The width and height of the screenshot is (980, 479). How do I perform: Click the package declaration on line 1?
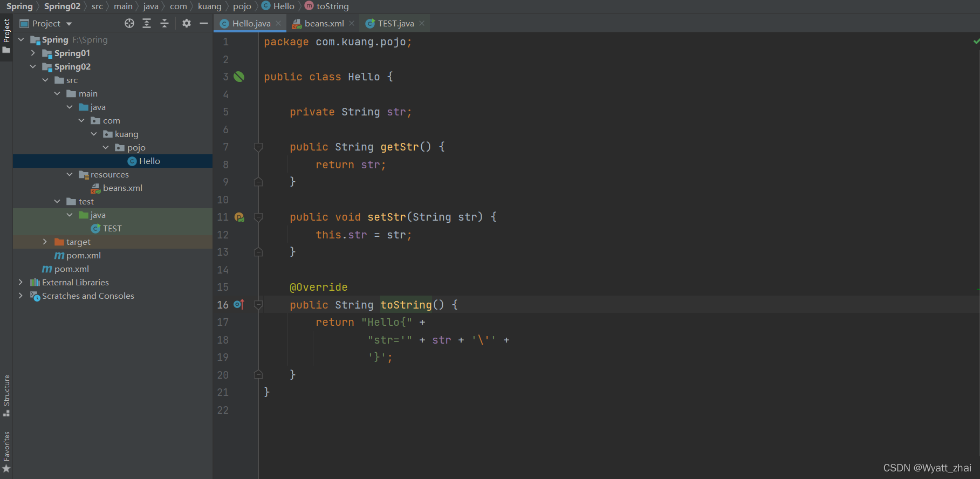338,42
